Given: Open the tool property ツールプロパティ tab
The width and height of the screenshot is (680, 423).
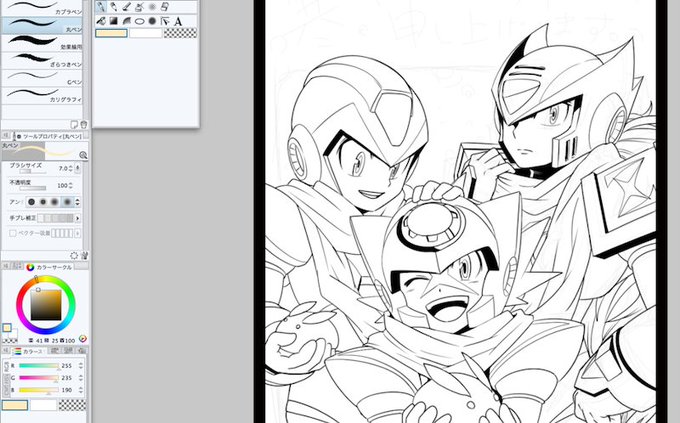Looking at the screenshot, I should point(48,136).
